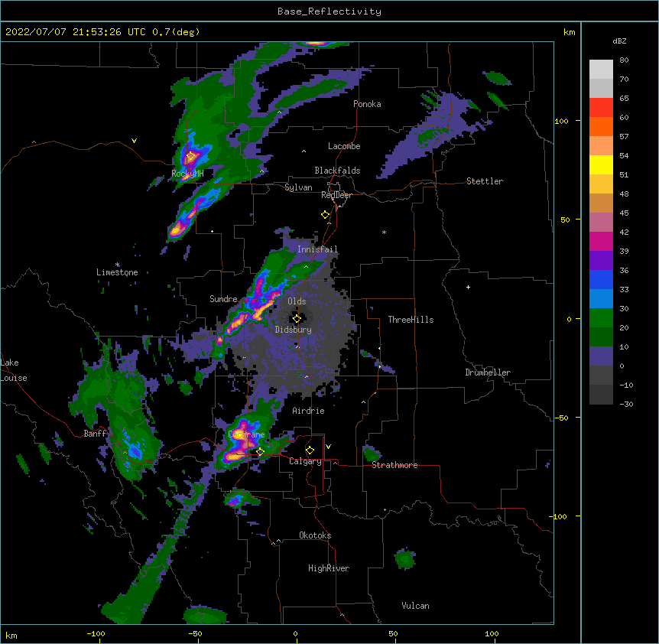This screenshot has height=644, width=659.
Task: Click the 80 value in the dBZ legend
Action: [624, 60]
